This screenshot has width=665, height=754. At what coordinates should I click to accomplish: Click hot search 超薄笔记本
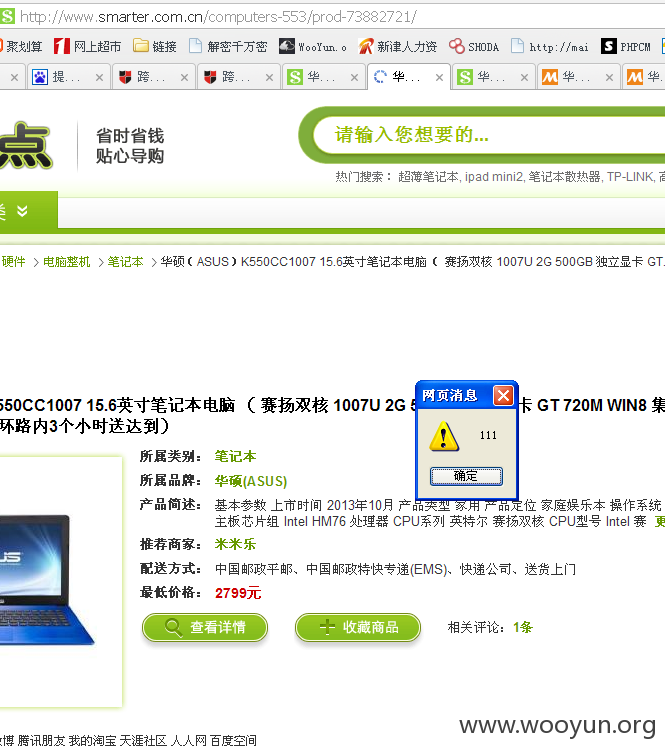pyautogui.click(x=428, y=177)
